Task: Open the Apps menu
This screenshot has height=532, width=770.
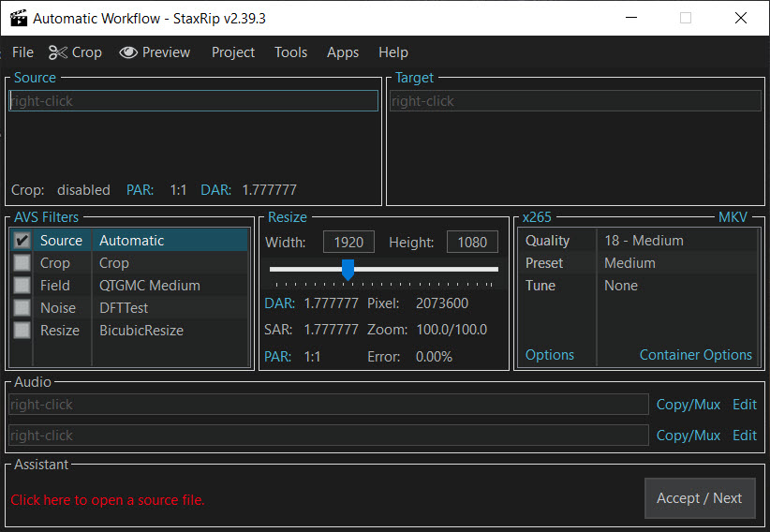Action: (x=343, y=52)
